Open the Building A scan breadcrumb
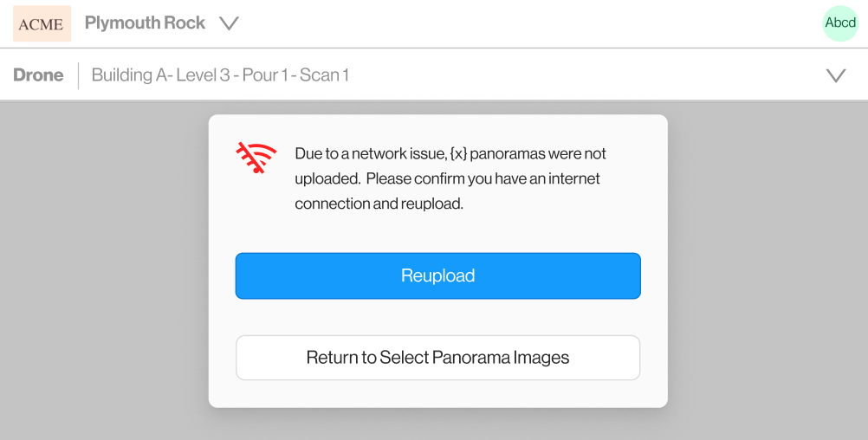The height and width of the screenshot is (440, 868). click(x=220, y=75)
